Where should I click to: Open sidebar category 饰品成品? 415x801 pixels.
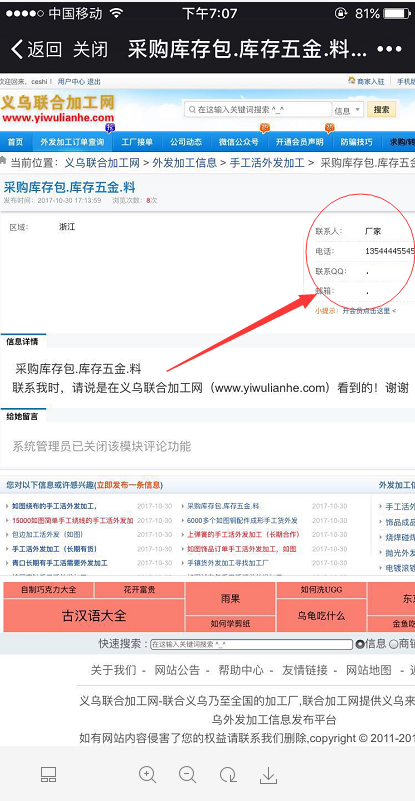tap(400, 522)
